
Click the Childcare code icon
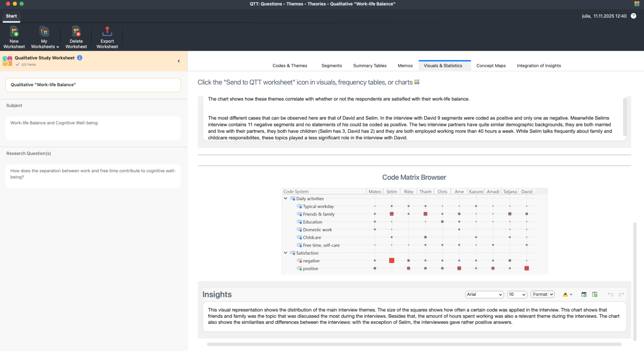tap(299, 237)
